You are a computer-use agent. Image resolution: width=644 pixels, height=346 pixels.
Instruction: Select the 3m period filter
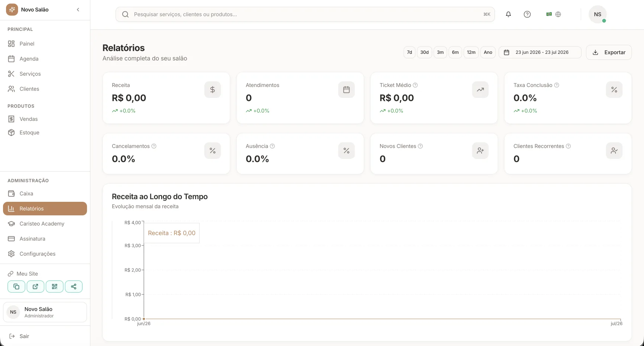pos(440,52)
